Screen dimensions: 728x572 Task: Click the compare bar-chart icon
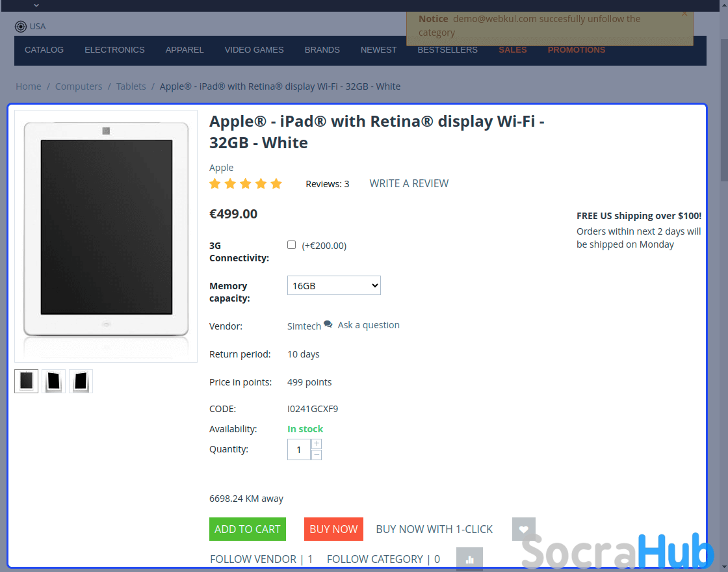coord(469,559)
